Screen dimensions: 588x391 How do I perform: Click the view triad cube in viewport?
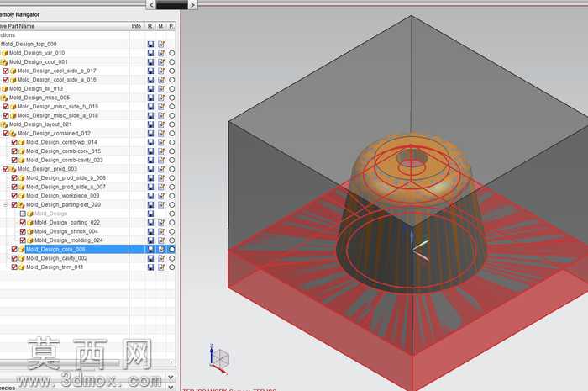click(x=221, y=357)
